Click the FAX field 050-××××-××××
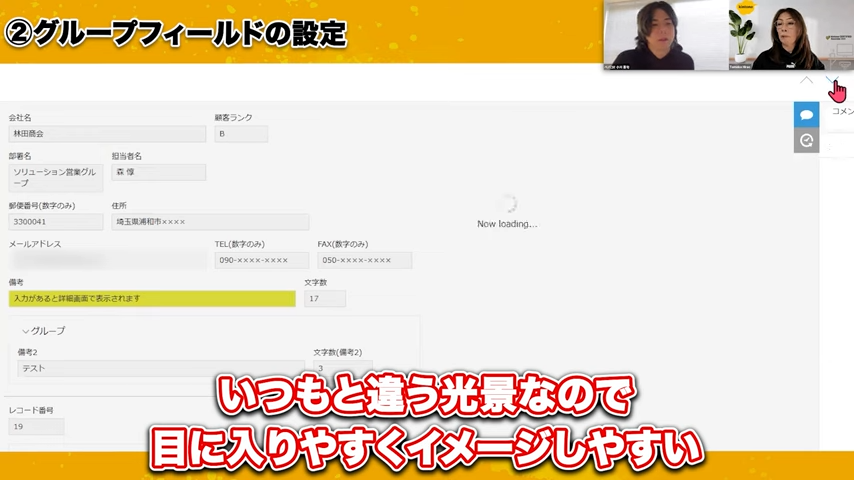This screenshot has height=480, width=854. 364,260
